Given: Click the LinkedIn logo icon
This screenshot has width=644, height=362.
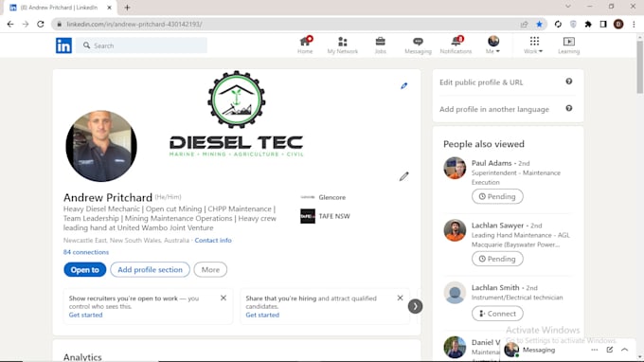Looking at the screenshot, I should [x=63, y=45].
